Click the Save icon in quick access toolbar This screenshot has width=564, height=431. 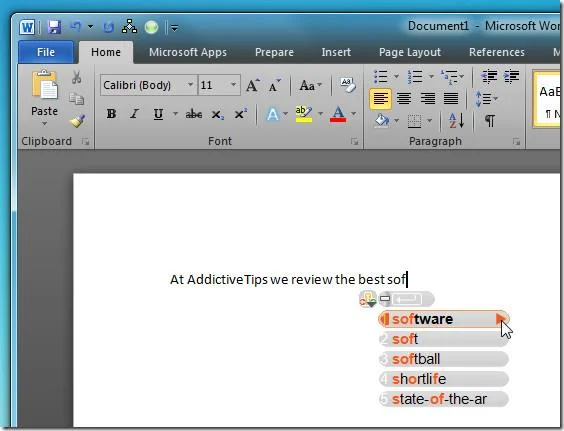coord(54,27)
